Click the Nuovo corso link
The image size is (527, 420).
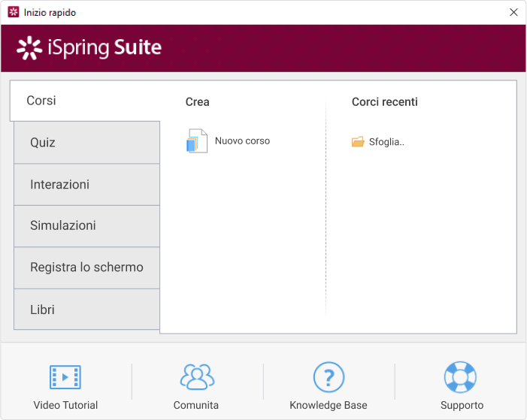[x=242, y=141]
